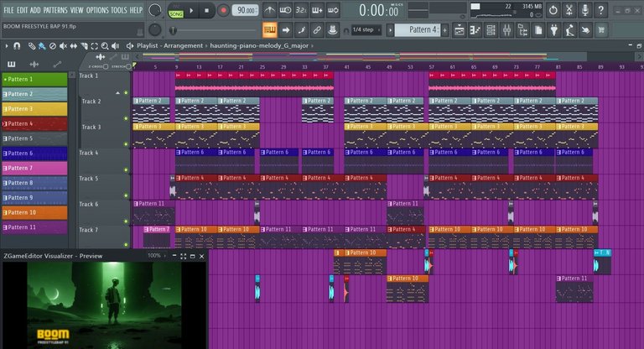
Task: Toggle the step editing arrow button
Action: [x=285, y=29]
